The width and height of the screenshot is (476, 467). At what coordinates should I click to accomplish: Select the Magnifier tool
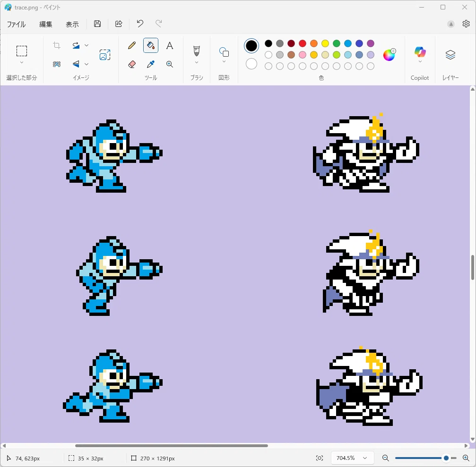point(170,64)
